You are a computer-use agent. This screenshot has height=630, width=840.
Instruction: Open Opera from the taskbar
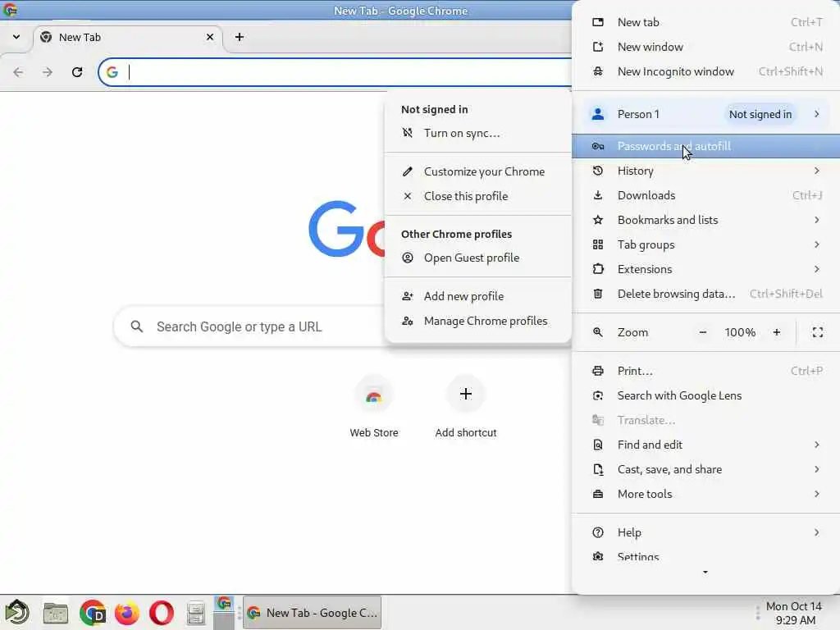pos(162,613)
